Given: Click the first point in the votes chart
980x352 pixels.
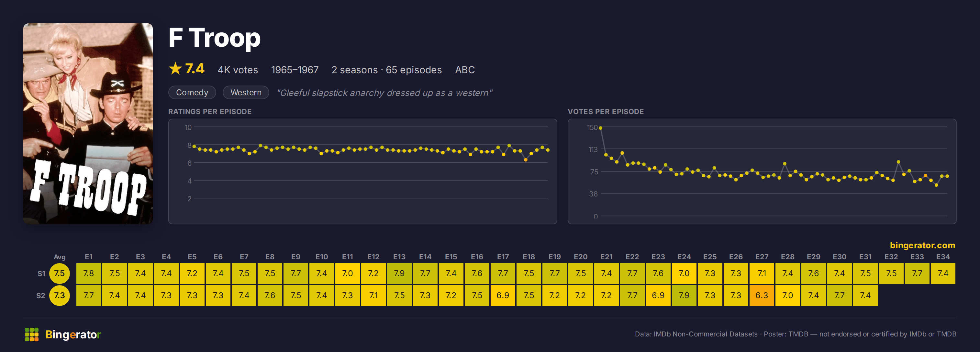Looking at the screenshot, I should tap(601, 128).
